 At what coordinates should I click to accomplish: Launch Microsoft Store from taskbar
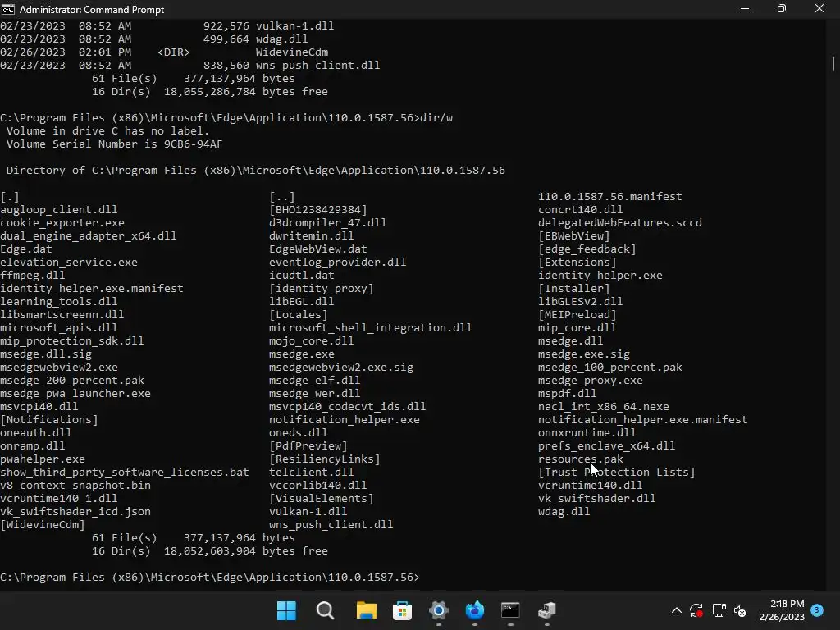click(x=402, y=610)
